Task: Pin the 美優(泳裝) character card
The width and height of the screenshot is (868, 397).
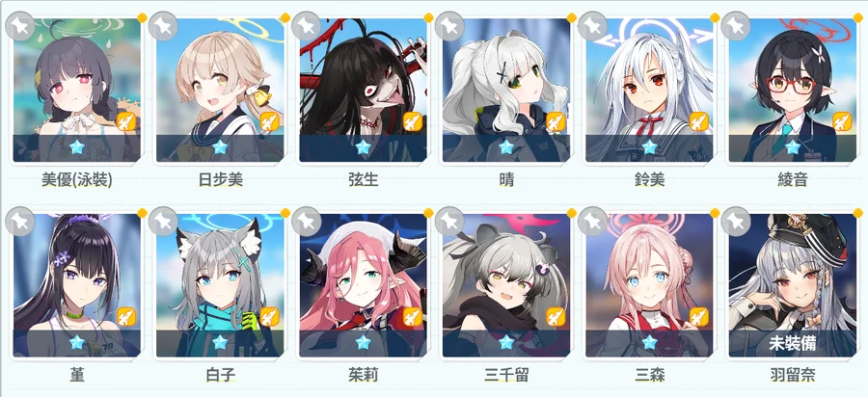Action: 20,26
